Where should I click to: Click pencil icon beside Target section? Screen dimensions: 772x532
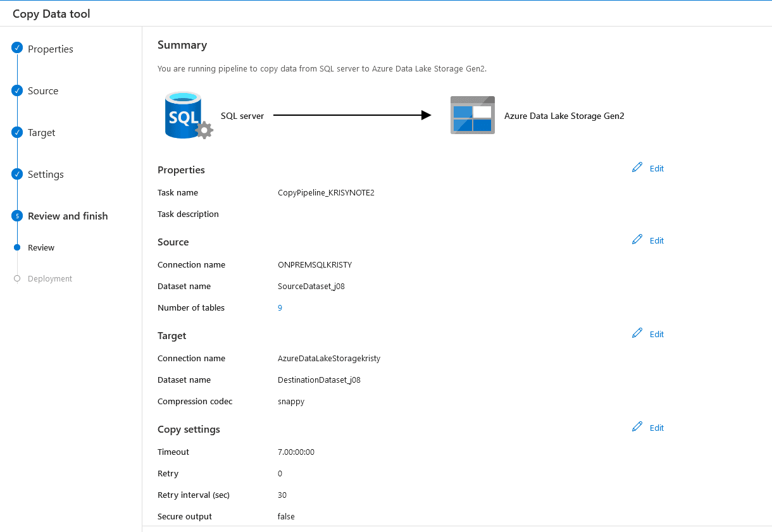click(637, 333)
